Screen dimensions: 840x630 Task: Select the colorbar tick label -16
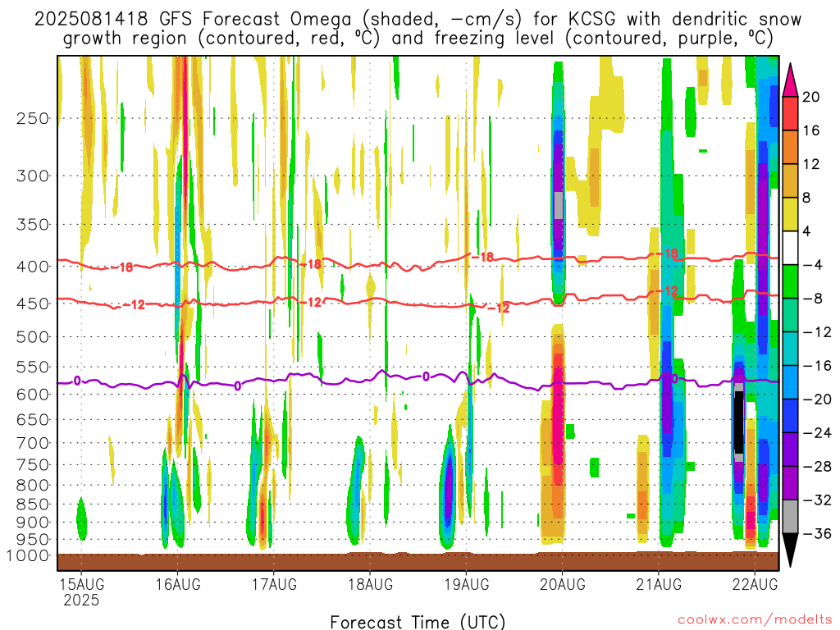(x=817, y=366)
